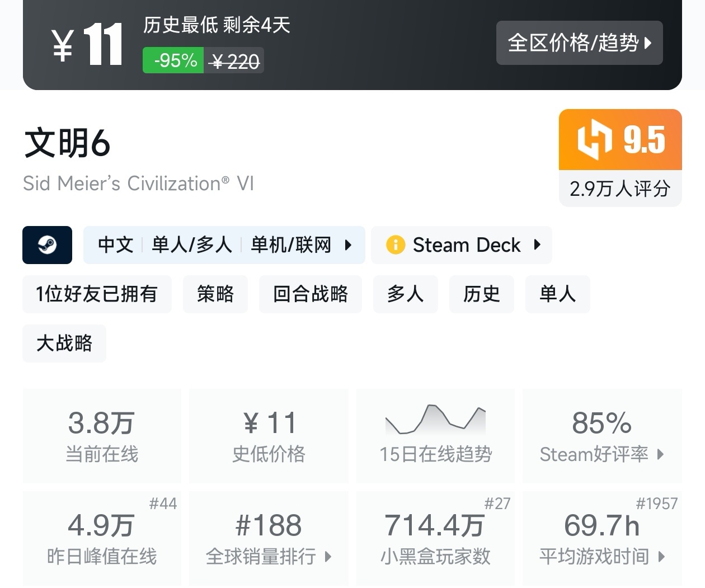Open 2.9万人评分 ratings page
Screen dimensions: 705x588
(619, 189)
